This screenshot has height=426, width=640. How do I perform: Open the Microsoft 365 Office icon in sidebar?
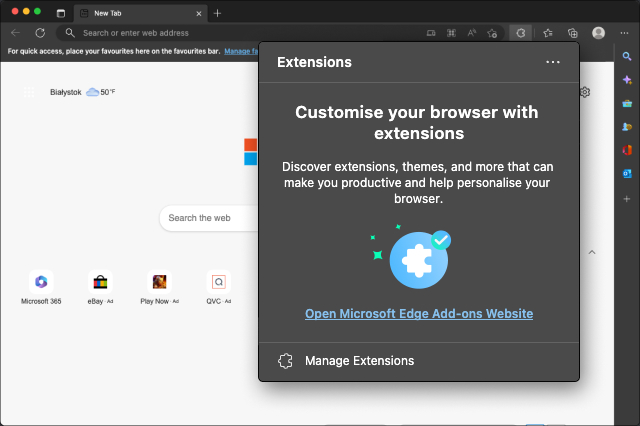(627, 150)
